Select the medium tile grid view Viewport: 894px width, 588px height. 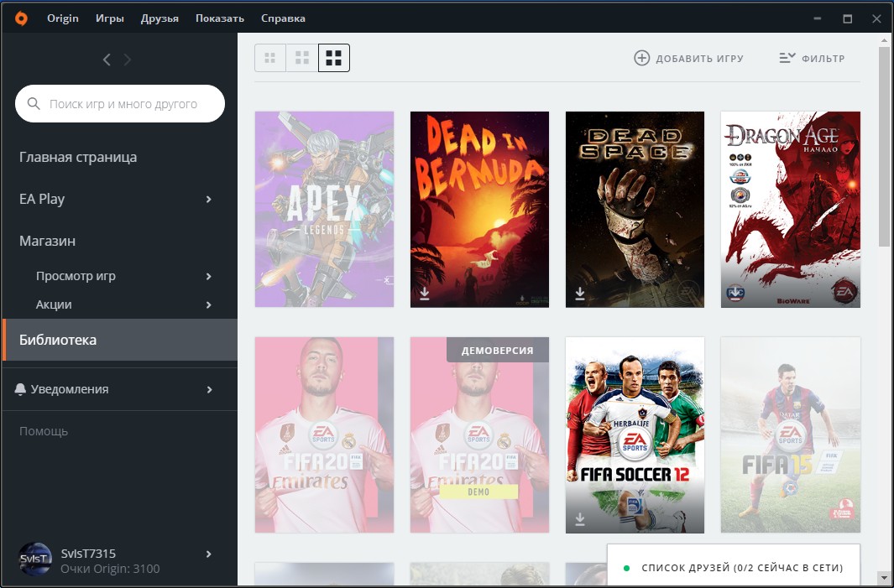302,58
